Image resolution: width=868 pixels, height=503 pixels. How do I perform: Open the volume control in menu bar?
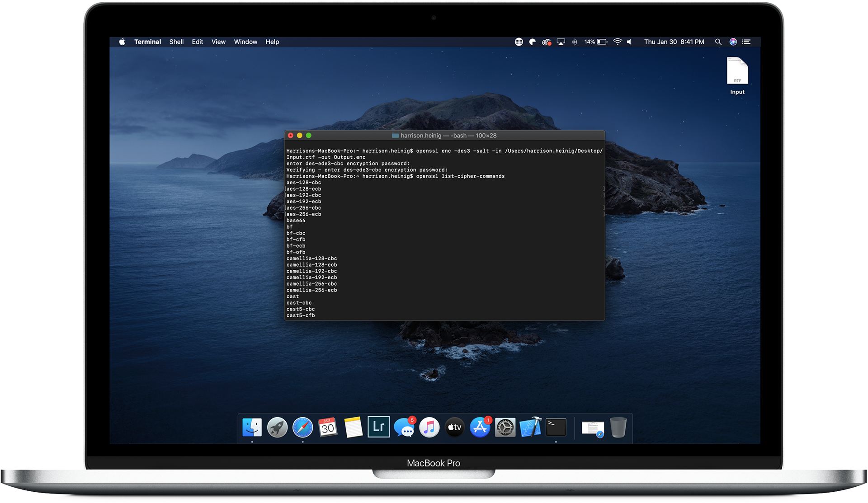point(629,42)
